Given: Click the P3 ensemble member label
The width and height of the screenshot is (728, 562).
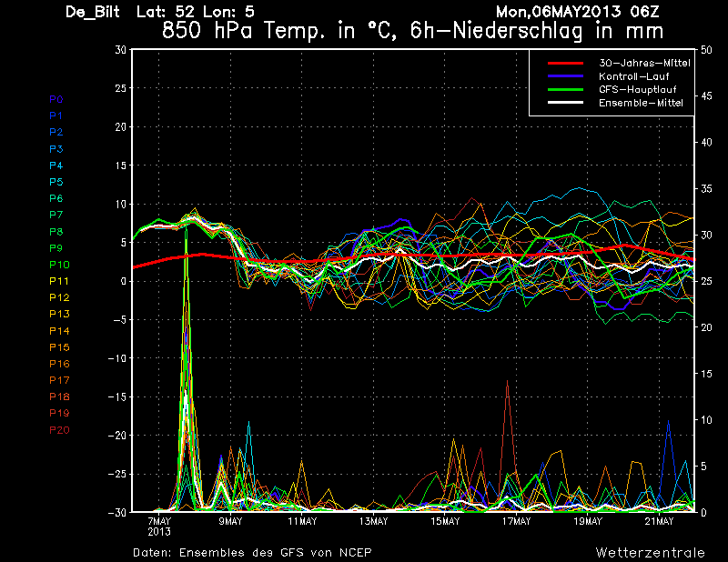Looking at the screenshot, I should pyautogui.click(x=56, y=149).
